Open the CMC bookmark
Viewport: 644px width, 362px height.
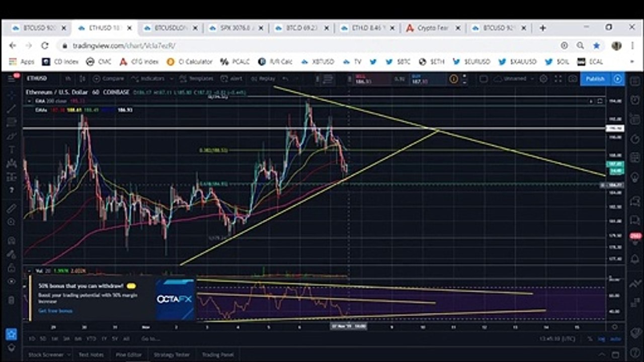(99, 62)
